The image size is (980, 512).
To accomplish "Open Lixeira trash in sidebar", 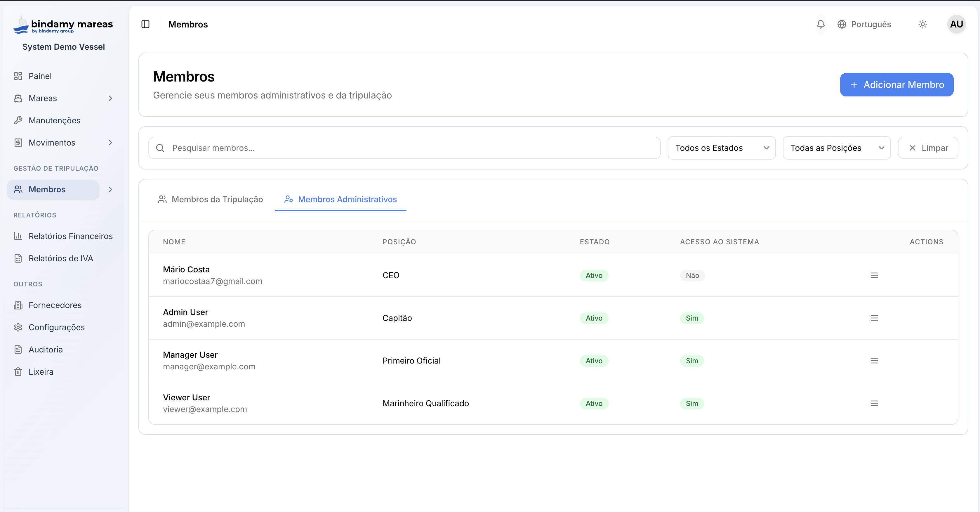I will [x=41, y=371].
